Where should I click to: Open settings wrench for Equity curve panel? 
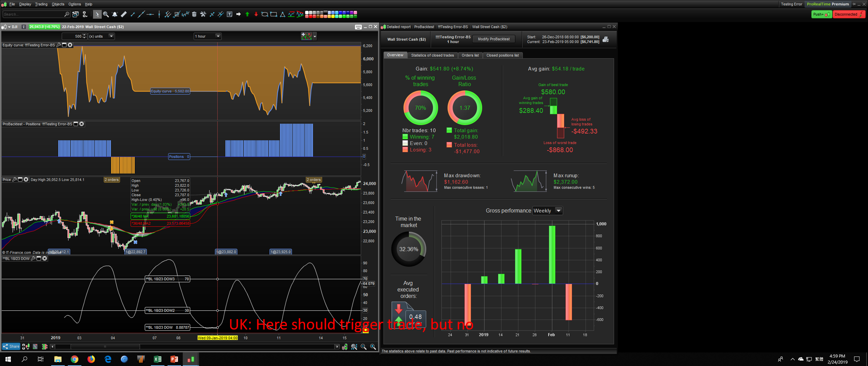coord(59,45)
